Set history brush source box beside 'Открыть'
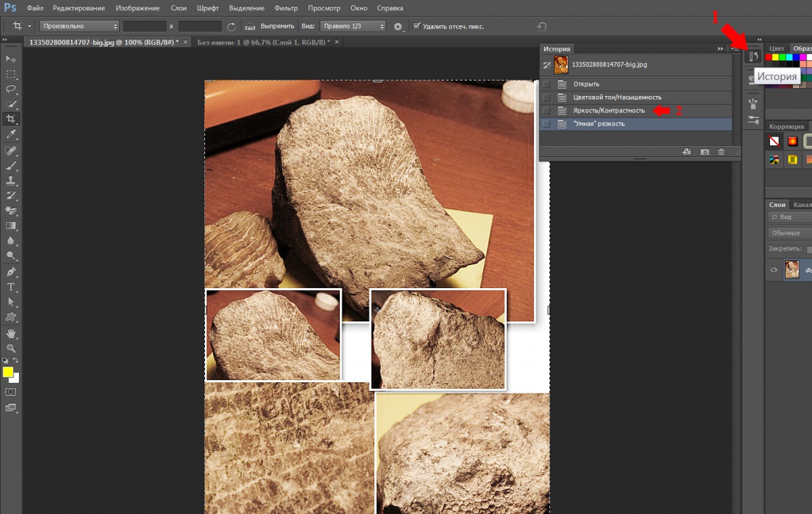Viewport: 812px width, 514px height. coord(546,85)
